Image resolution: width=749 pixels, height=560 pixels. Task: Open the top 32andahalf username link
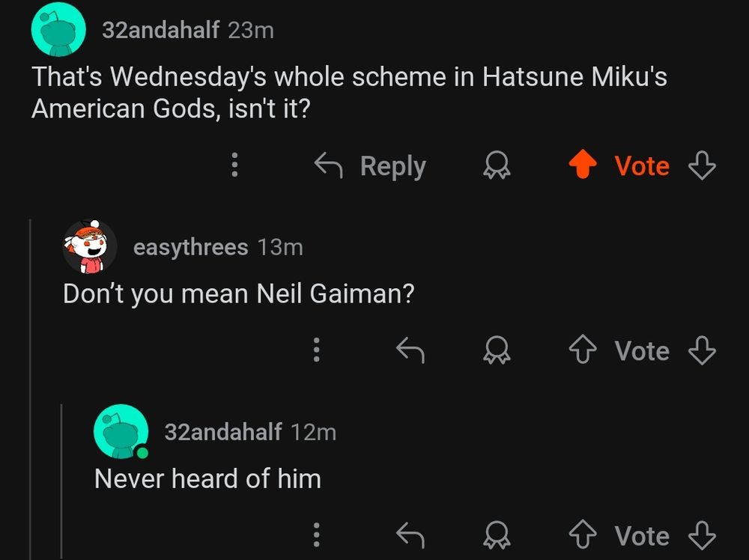(x=160, y=30)
